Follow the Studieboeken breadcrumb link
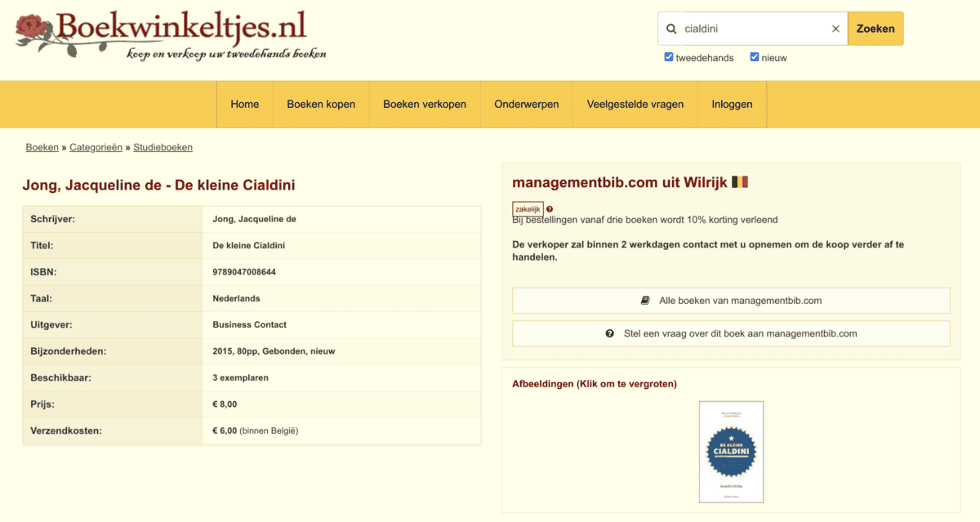 pyautogui.click(x=163, y=148)
